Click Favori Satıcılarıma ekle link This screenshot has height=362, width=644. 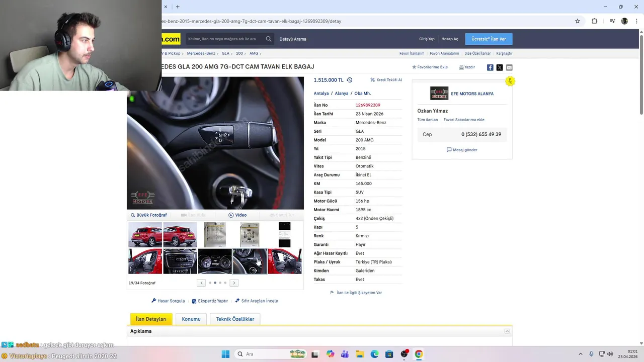464,120
